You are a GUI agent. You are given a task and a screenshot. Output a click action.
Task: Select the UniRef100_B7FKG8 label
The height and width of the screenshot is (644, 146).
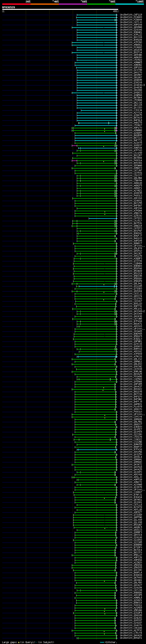131,321
